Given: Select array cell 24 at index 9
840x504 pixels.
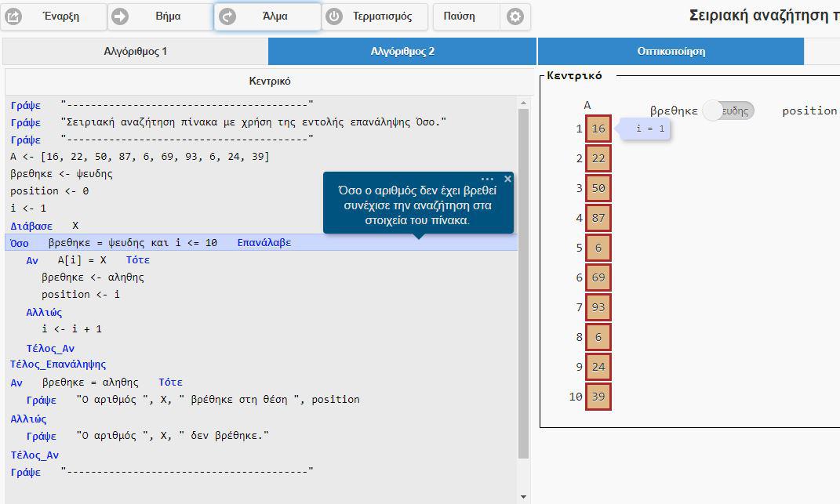Looking at the screenshot, I should [x=598, y=367].
